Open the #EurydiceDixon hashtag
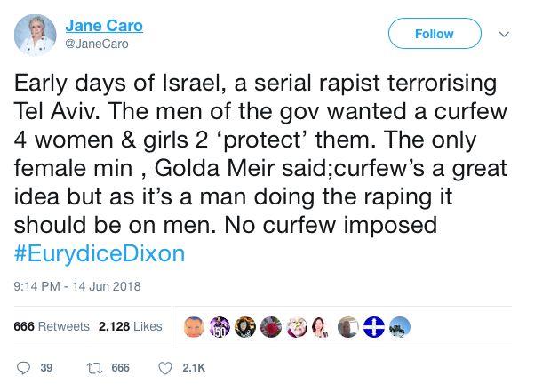The height and width of the screenshot is (392, 543). coord(100,252)
